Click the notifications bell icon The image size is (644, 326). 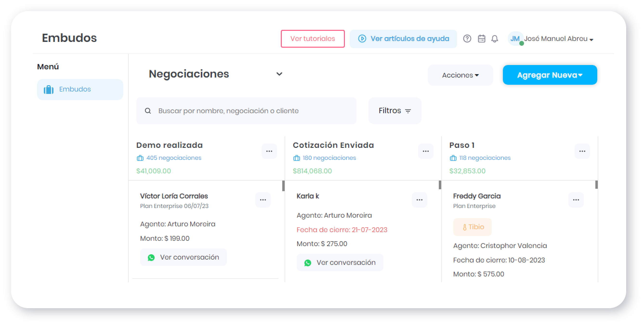[494, 39]
